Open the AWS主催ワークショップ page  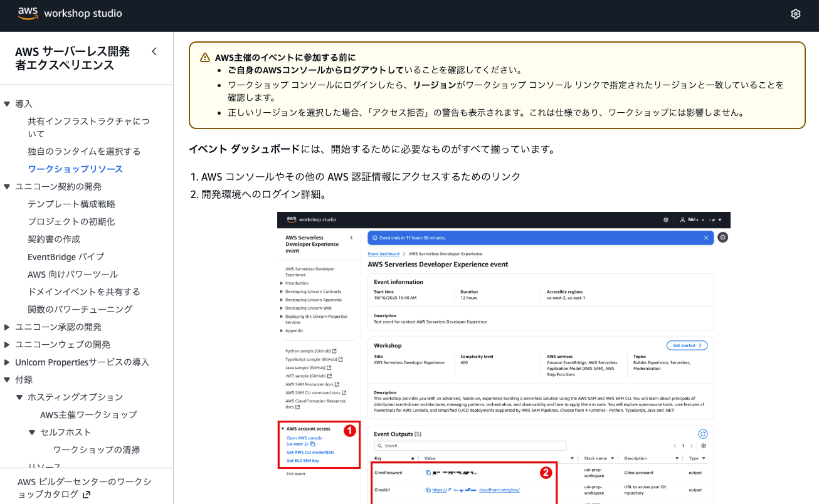pos(88,415)
